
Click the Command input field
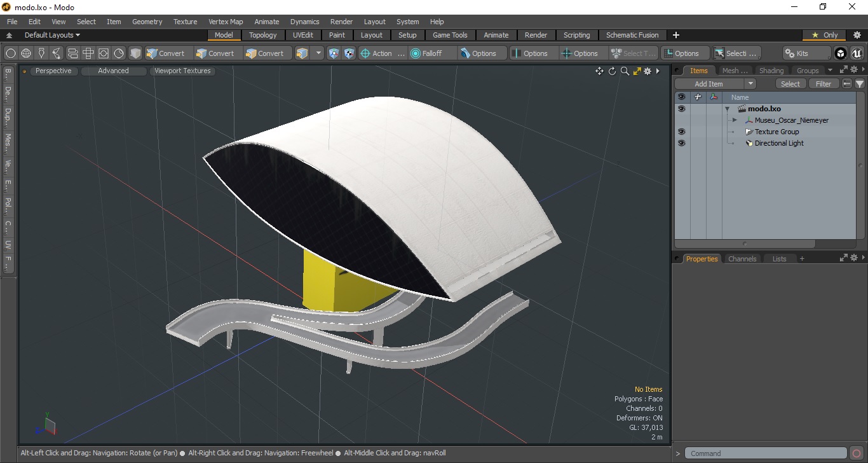click(766, 453)
